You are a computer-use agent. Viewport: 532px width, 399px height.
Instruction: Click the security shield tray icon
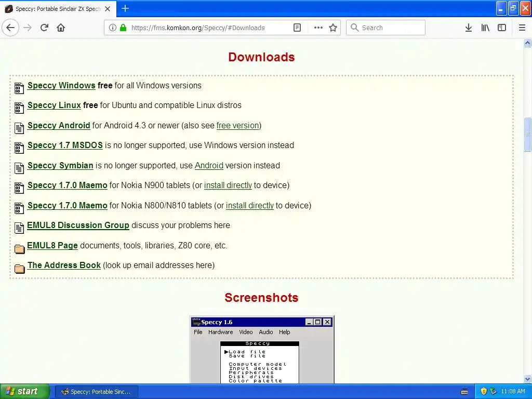[x=484, y=392]
